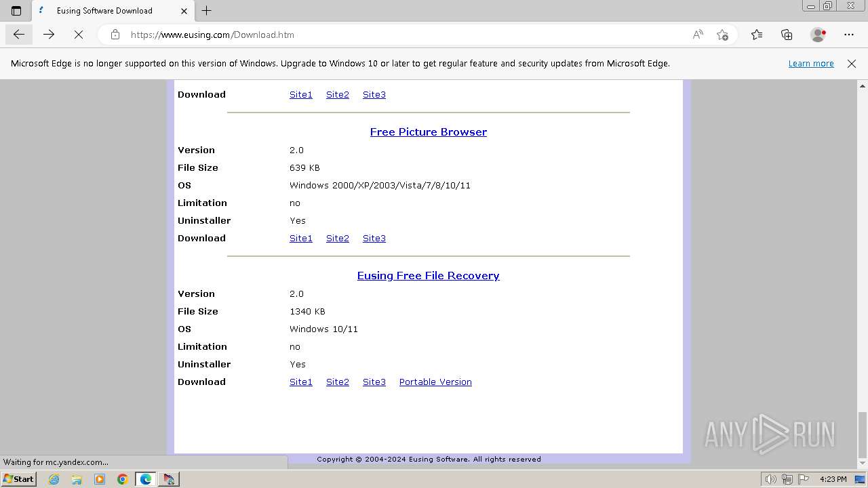Open Action Center flag icon
The image size is (868, 488).
coord(804,479)
